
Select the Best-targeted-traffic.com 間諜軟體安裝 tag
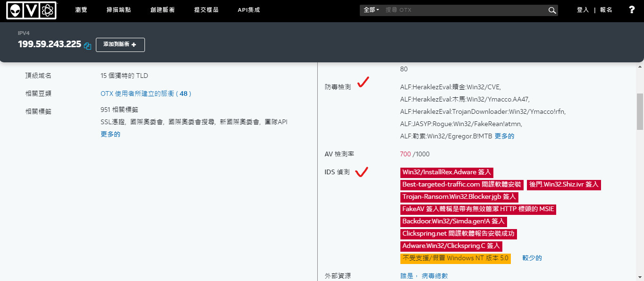point(462,185)
